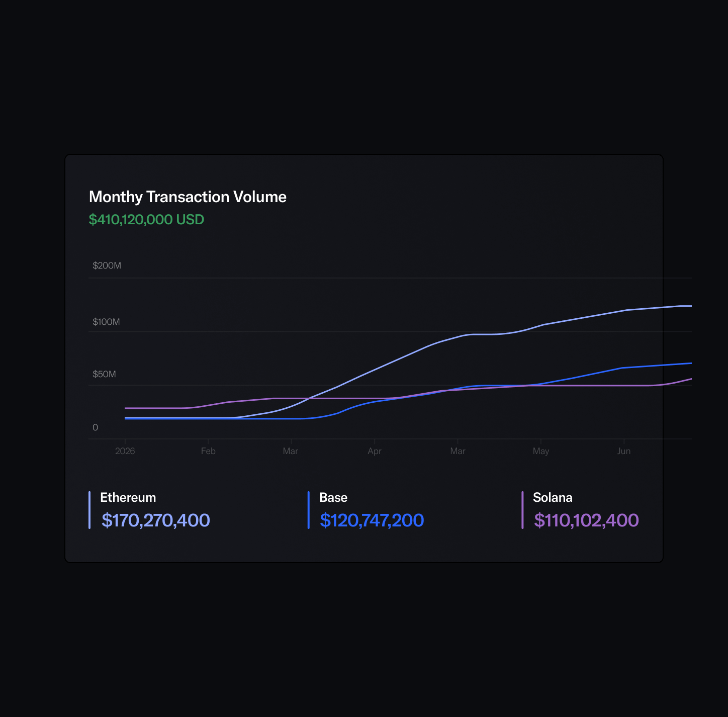This screenshot has height=717, width=728.
Task: Click the Ethereum value $170,270,400
Action: [156, 520]
